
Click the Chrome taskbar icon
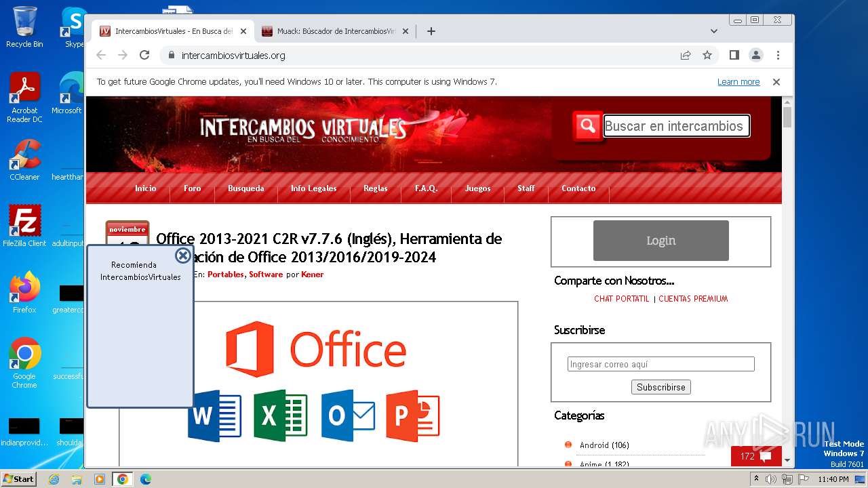click(x=122, y=479)
